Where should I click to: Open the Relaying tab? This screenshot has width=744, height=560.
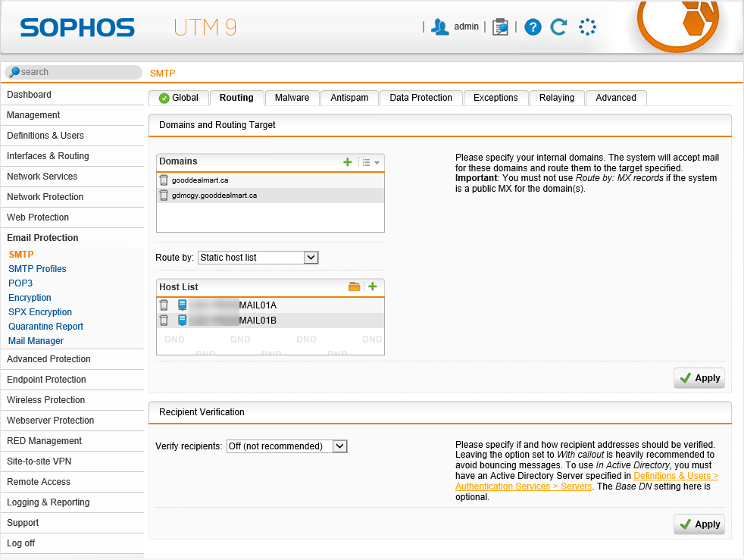pos(557,98)
